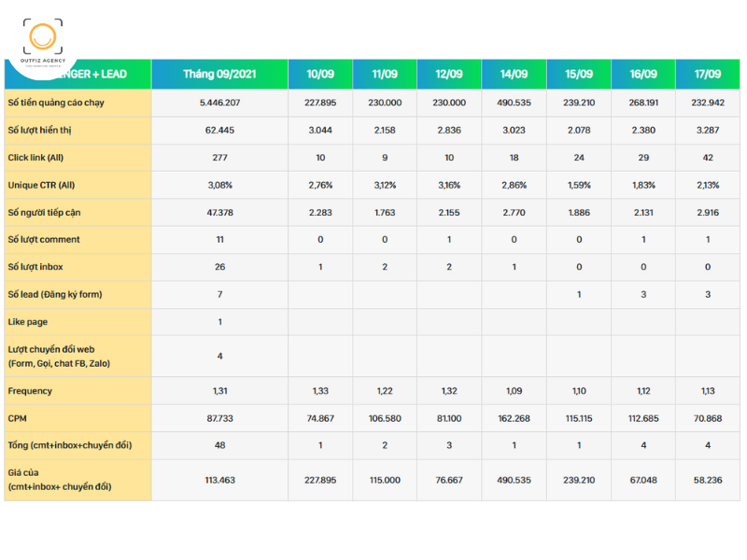The width and height of the screenshot is (747, 560).
Task: Select the 10/09 column header
Action: pyautogui.click(x=320, y=74)
